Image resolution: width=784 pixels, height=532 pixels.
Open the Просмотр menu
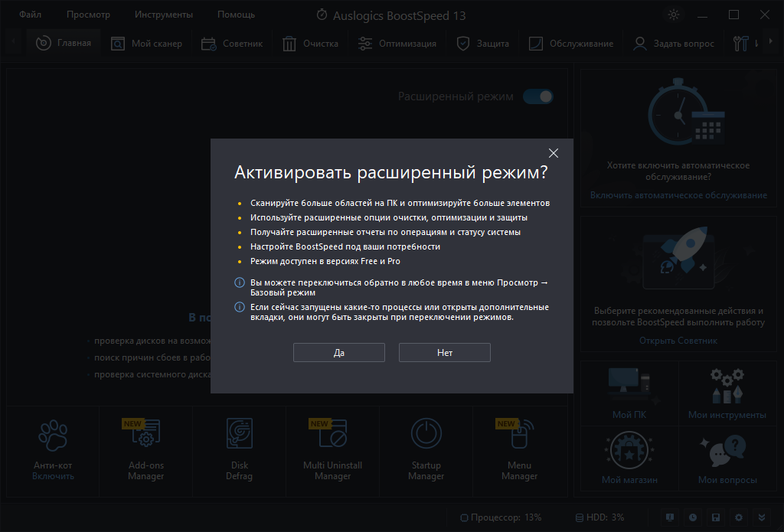coord(88,15)
